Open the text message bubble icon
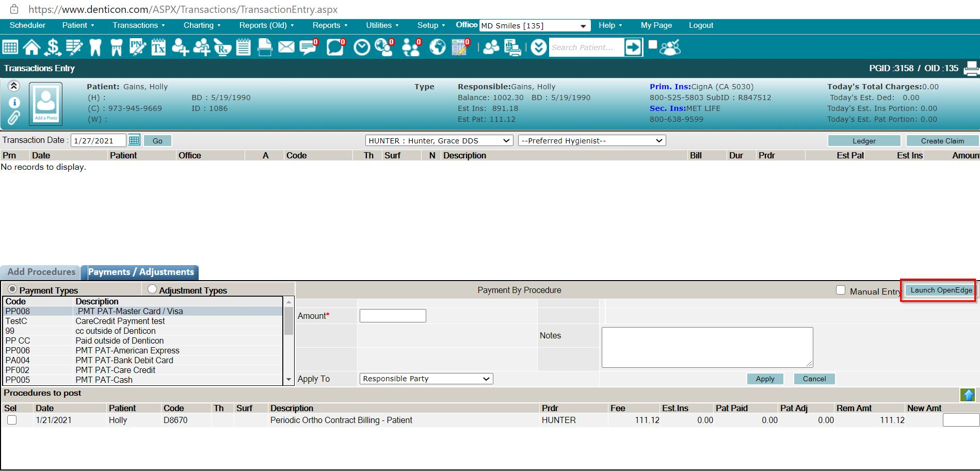This screenshot has width=980, height=471. [x=309, y=47]
